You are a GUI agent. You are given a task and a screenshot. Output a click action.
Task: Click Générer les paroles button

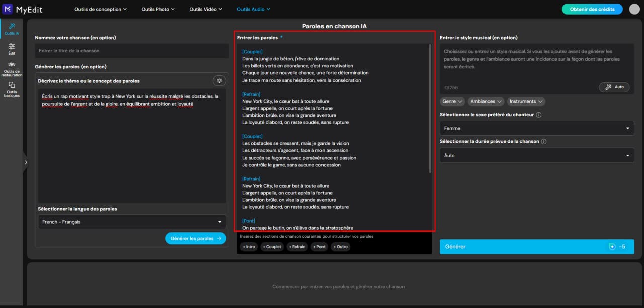196,238
